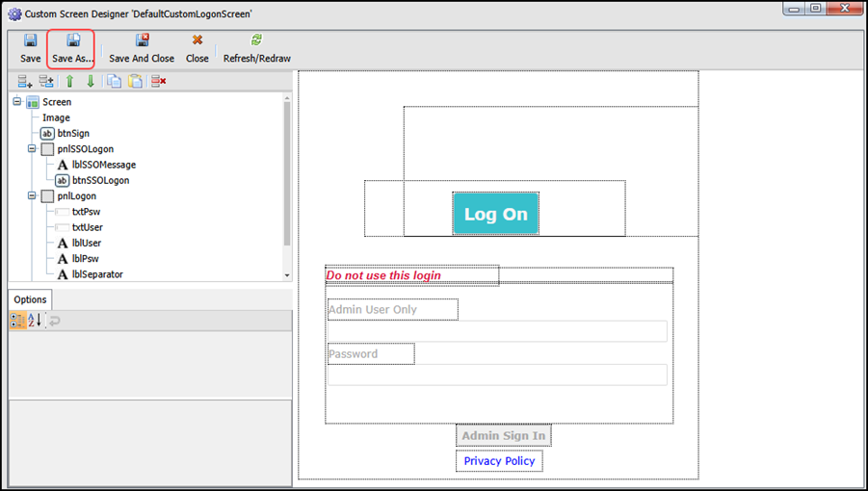Screen dimensions: 868x491
Task: Click the Save toolbar icon
Action: (30, 47)
